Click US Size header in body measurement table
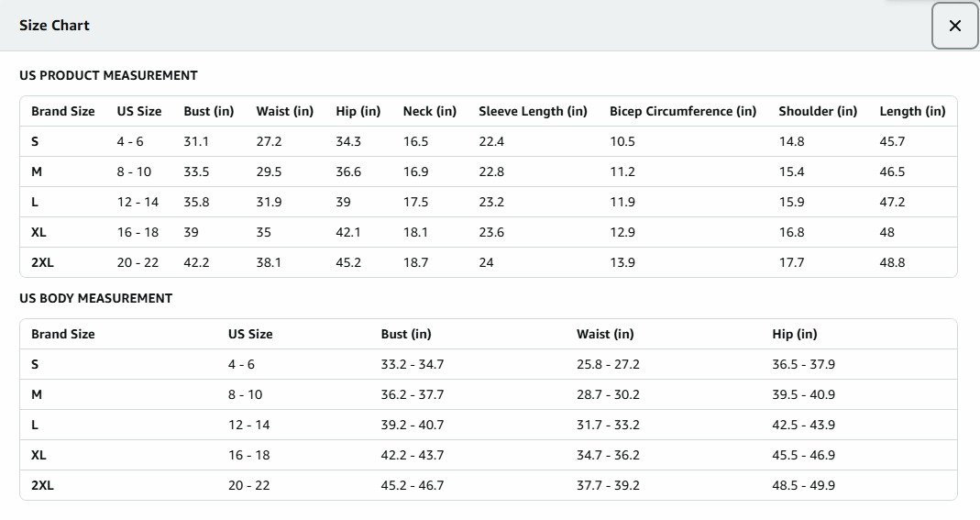Screen dimensions: 980x520 (x=250, y=334)
